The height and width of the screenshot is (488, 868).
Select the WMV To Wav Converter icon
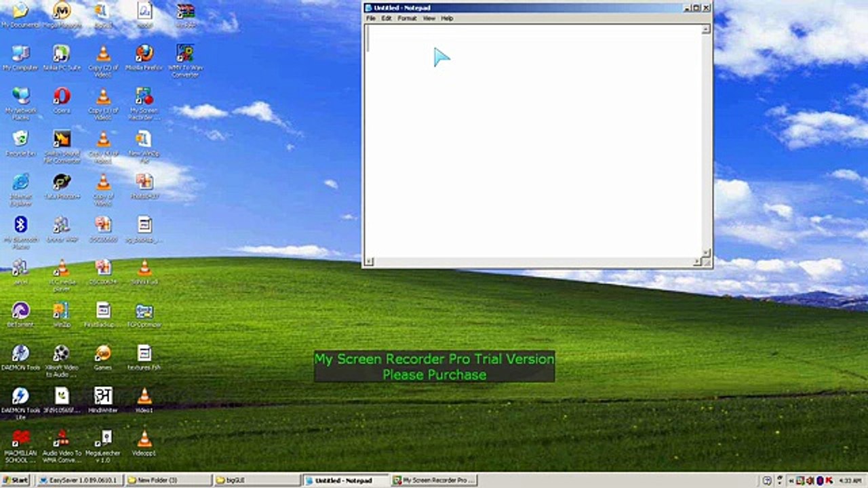pos(185,61)
